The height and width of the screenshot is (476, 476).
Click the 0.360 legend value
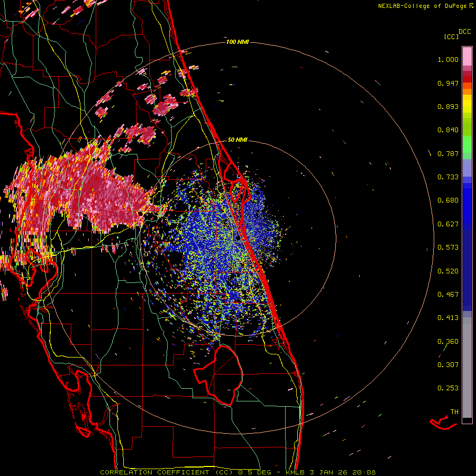[448, 342]
